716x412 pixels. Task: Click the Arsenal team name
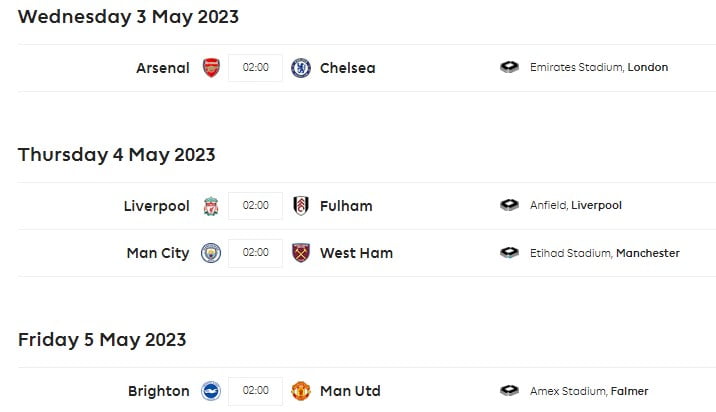pos(162,68)
